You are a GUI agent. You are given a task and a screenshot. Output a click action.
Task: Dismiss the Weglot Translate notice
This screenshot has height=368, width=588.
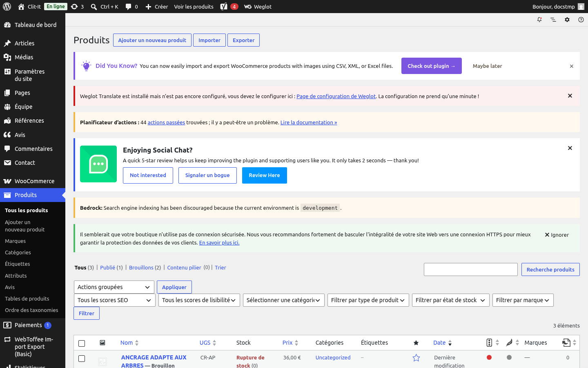570,96
